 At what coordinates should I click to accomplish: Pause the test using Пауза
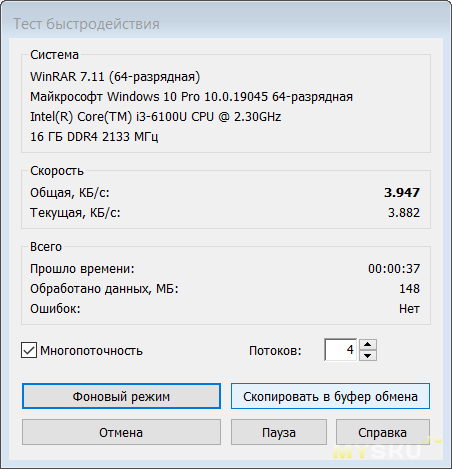click(279, 432)
